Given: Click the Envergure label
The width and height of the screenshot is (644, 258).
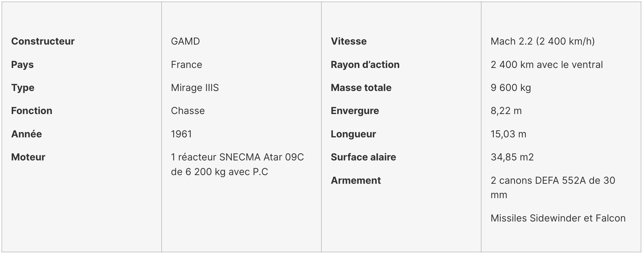Looking at the screenshot, I should [x=355, y=111].
